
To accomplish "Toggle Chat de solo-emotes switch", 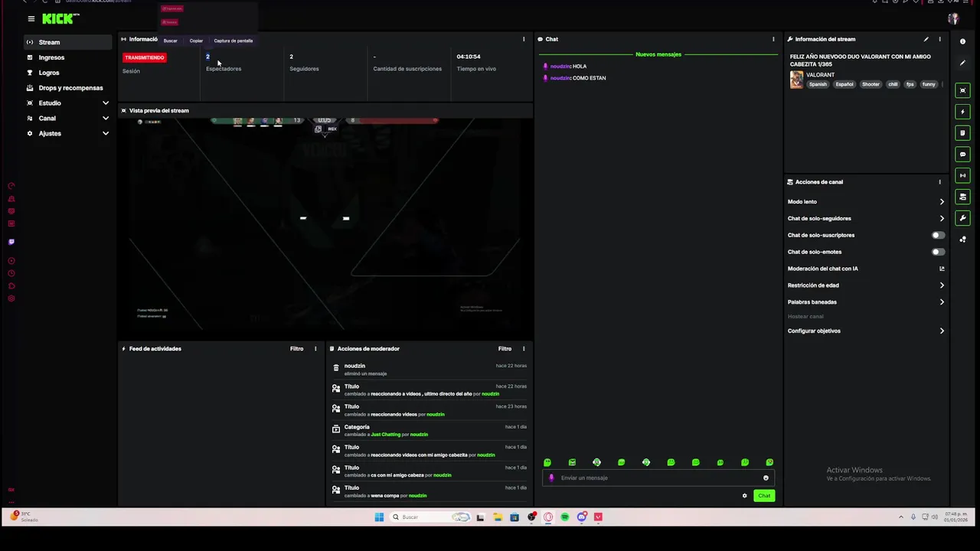I will [x=938, y=252].
